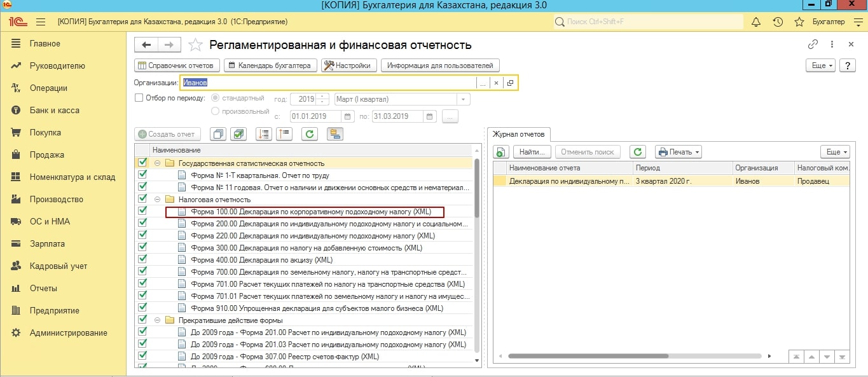The height and width of the screenshot is (377, 868).
Task: Click the Календарь бухгалтера button
Action: click(270, 65)
